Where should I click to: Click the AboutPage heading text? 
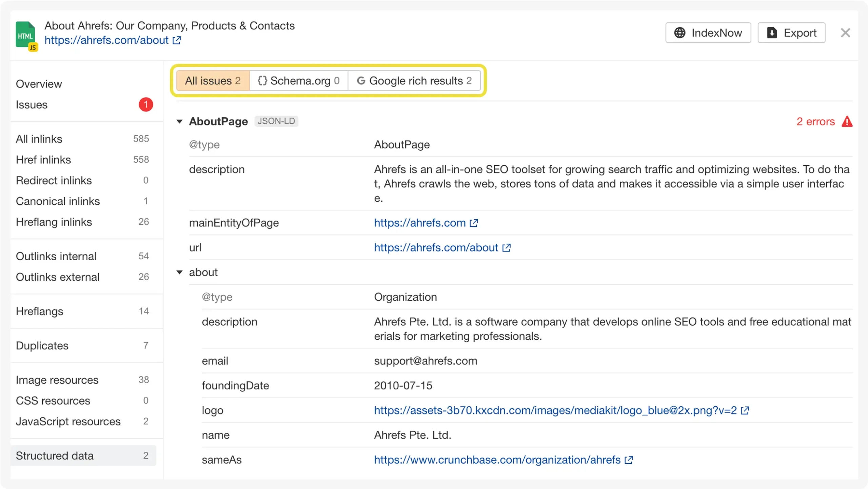pos(218,121)
